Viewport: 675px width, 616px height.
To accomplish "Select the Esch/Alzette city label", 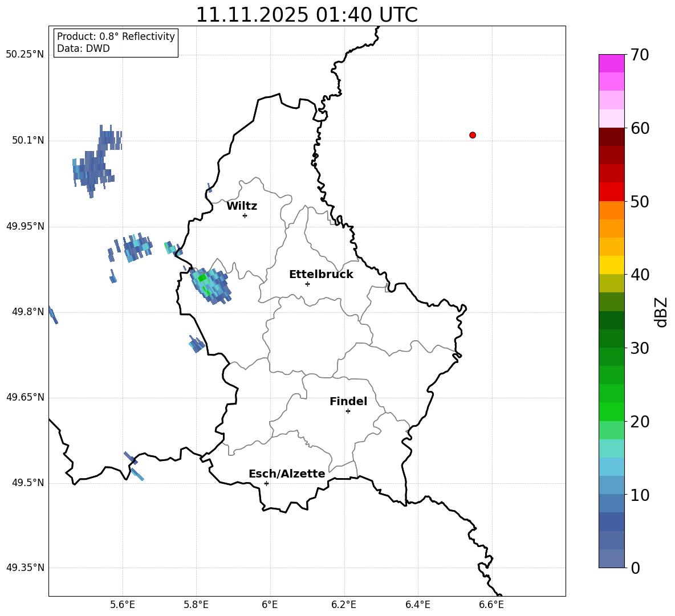I will pyautogui.click(x=287, y=474).
